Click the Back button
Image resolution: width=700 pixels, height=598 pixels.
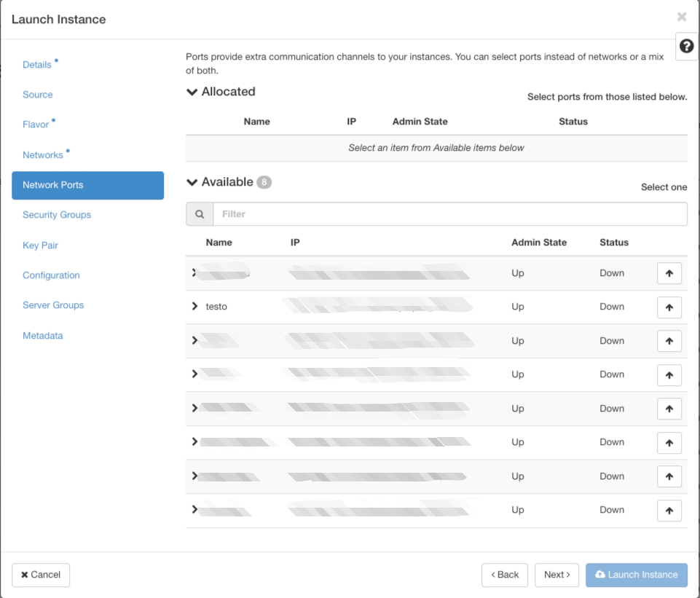coord(504,575)
